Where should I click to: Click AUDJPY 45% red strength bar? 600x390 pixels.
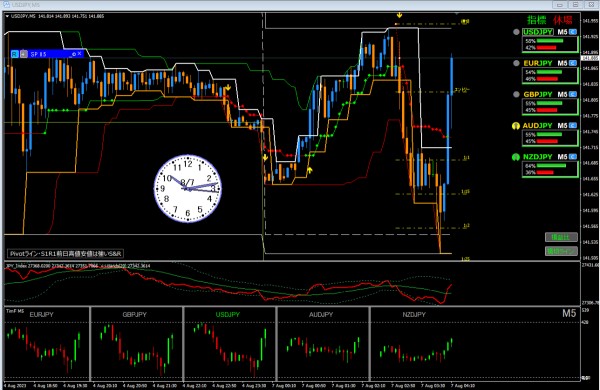tap(547, 141)
